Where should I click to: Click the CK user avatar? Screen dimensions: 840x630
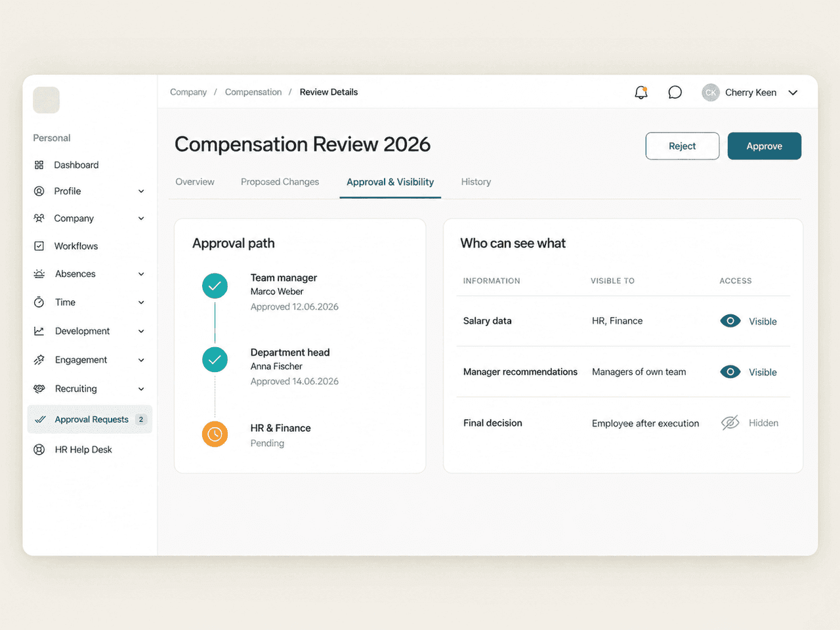711,93
